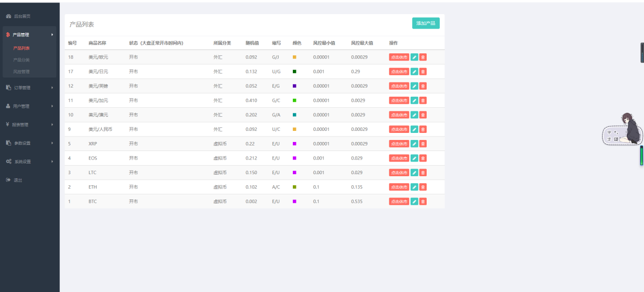Delete the ETH product via trash icon
The image size is (644, 292).
[x=423, y=187]
